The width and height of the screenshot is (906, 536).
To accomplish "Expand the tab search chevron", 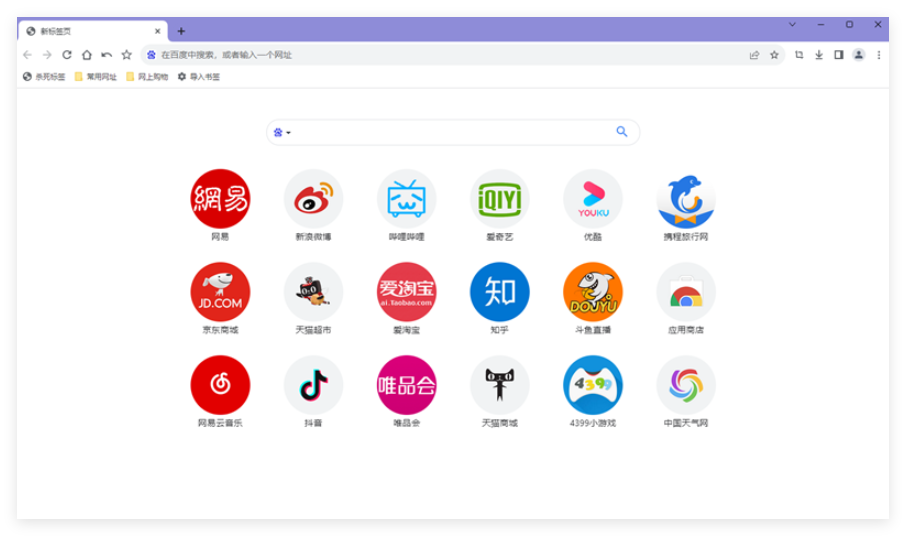I will (792, 24).
